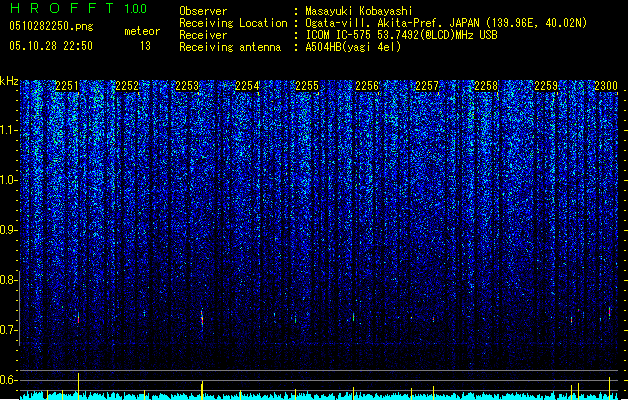Screen dimensions: 629x400
Task: Click the 0.9 frequency axis label
Action: click(x=8, y=230)
